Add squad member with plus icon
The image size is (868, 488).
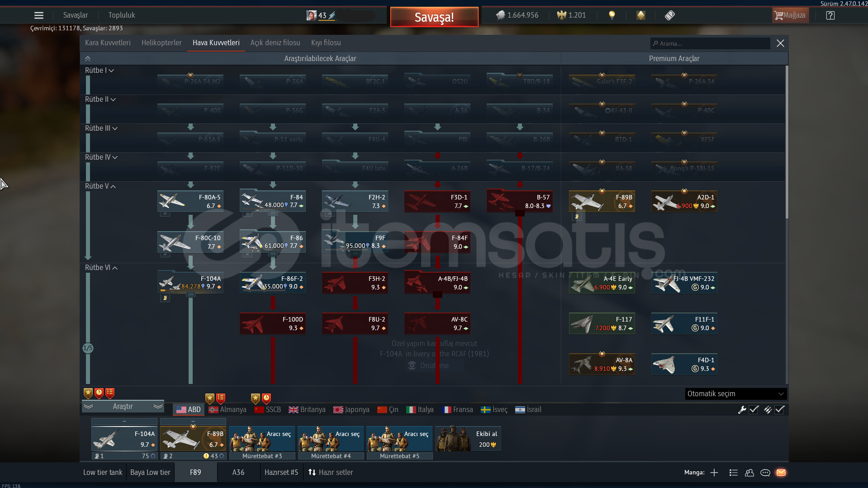(714, 473)
